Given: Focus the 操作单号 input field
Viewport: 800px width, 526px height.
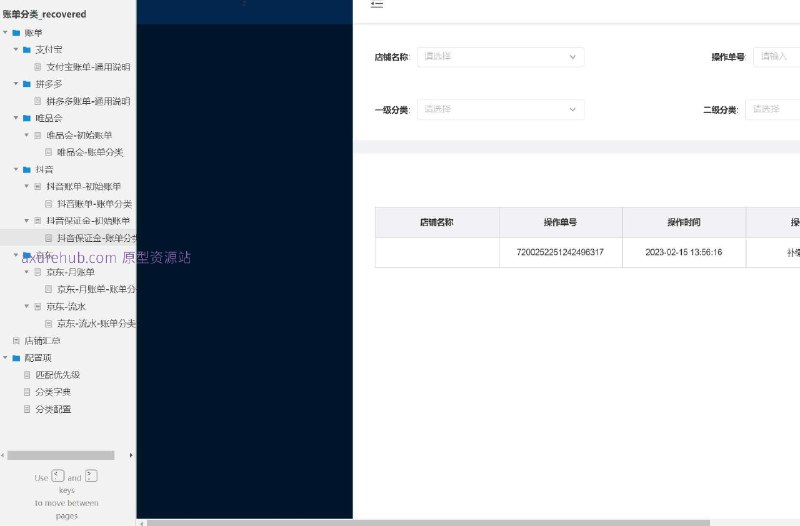Looking at the screenshot, I should click(777, 57).
